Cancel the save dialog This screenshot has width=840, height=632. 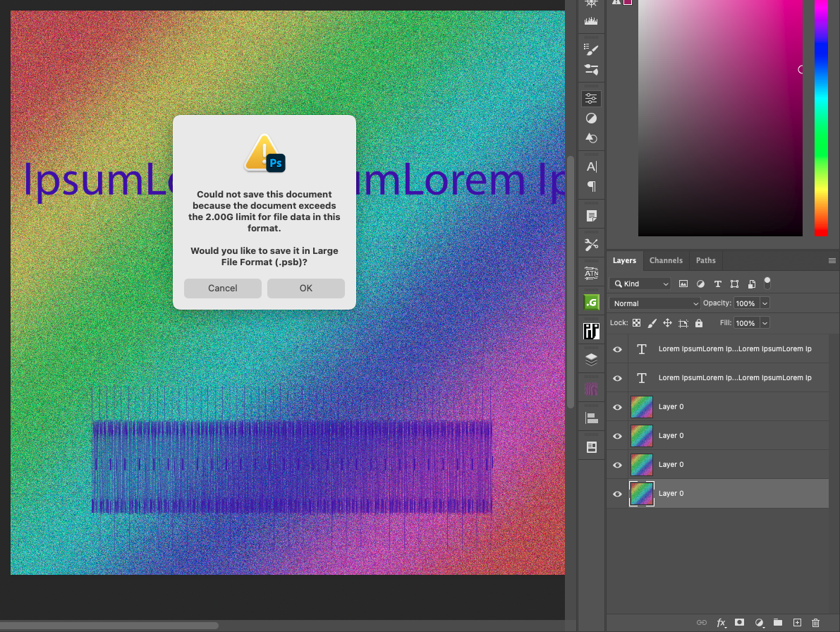pyautogui.click(x=222, y=288)
